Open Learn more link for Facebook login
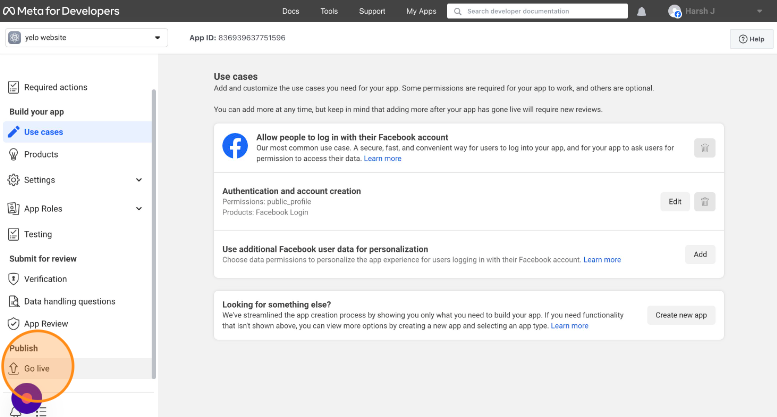 [383, 158]
